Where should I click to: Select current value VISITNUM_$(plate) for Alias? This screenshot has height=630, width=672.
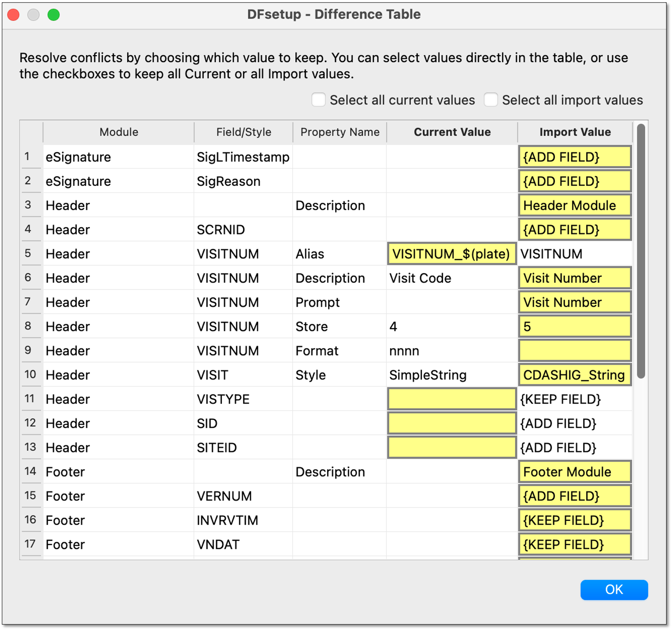coord(451,254)
